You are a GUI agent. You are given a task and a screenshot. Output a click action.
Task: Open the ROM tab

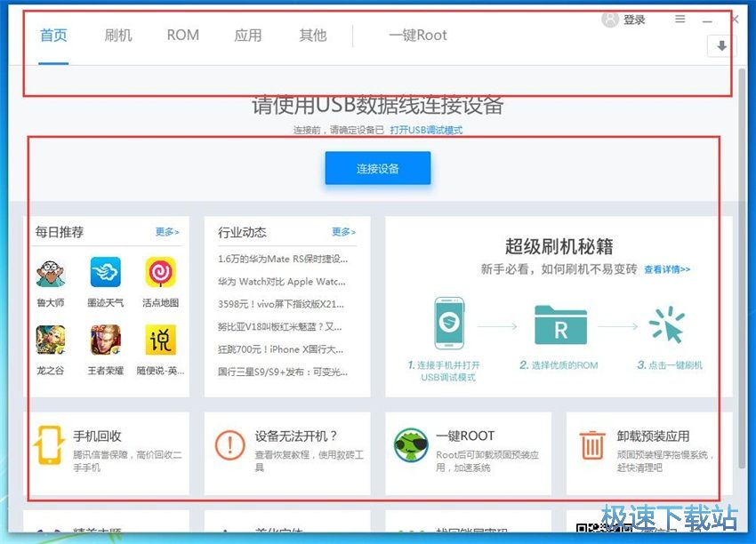pos(182,36)
